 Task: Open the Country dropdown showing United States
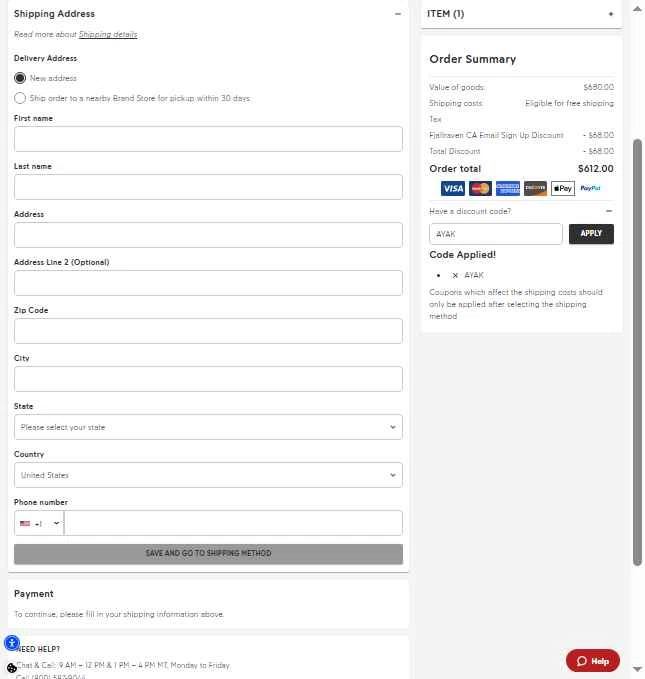pyautogui.click(x=208, y=475)
